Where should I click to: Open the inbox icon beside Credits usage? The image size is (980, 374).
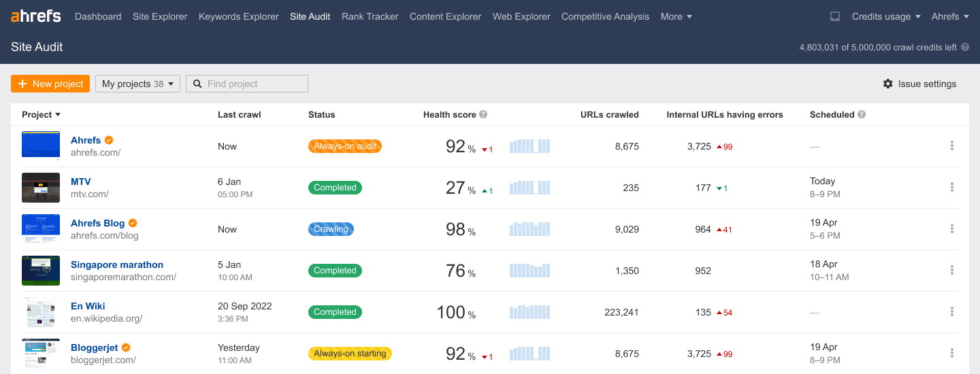tap(835, 16)
